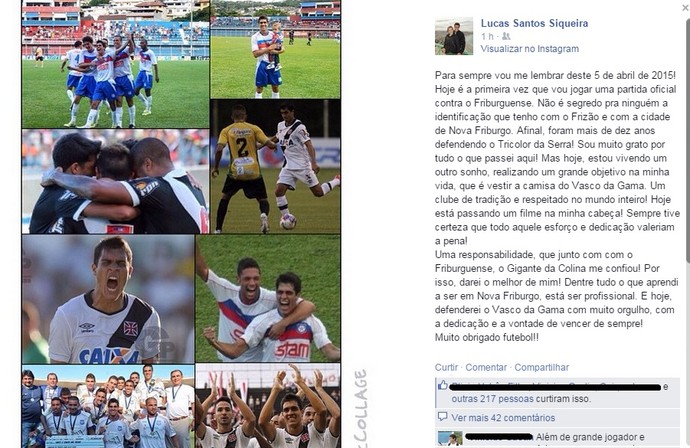Click the 1 h timestamp
Screen dimensions: 690x448
487,37
